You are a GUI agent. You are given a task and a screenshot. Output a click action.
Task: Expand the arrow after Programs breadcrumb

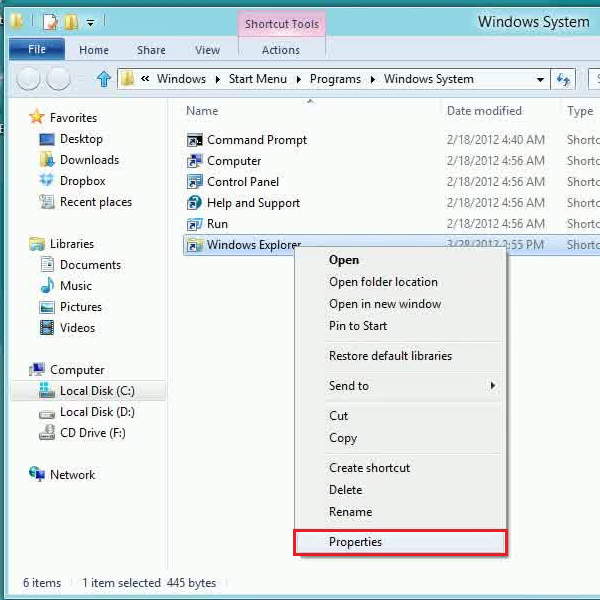click(373, 80)
